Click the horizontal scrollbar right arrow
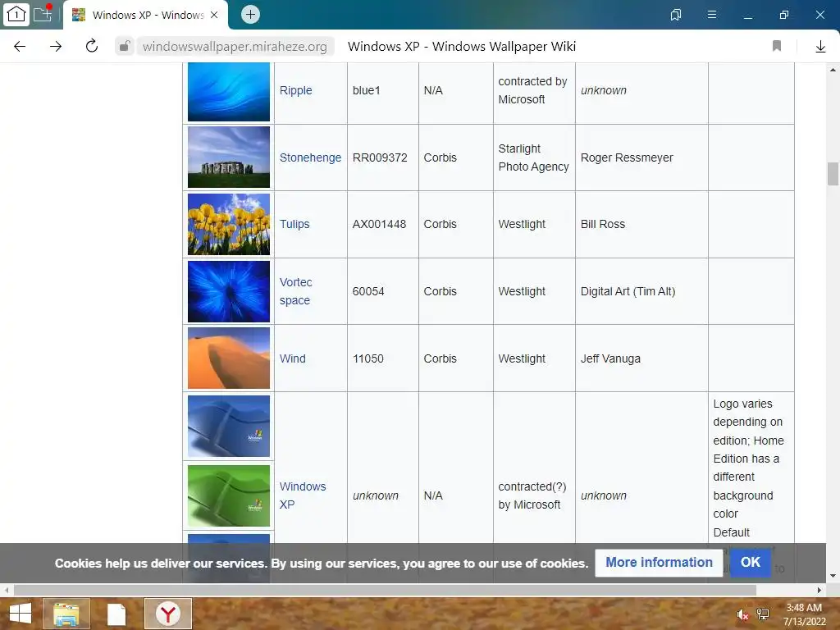Screen dimensions: 840x630 (x=819, y=591)
